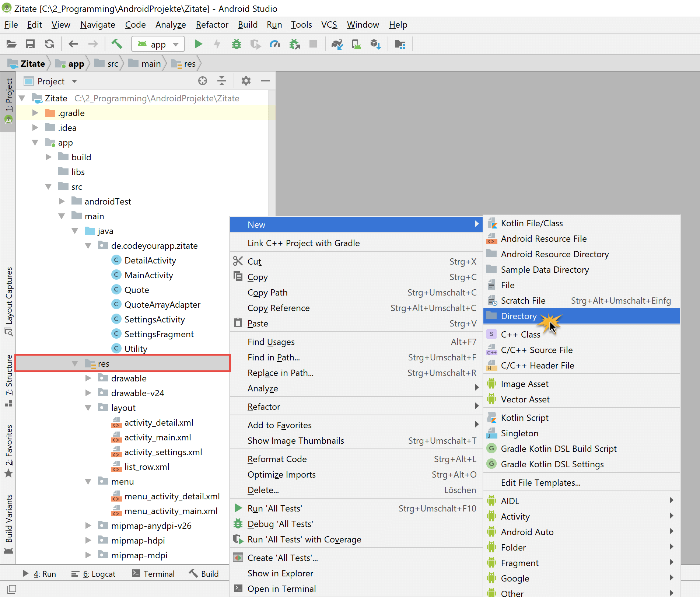700x597 pixels.
Task: Click the Debug app bug icon
Action: 237,44
